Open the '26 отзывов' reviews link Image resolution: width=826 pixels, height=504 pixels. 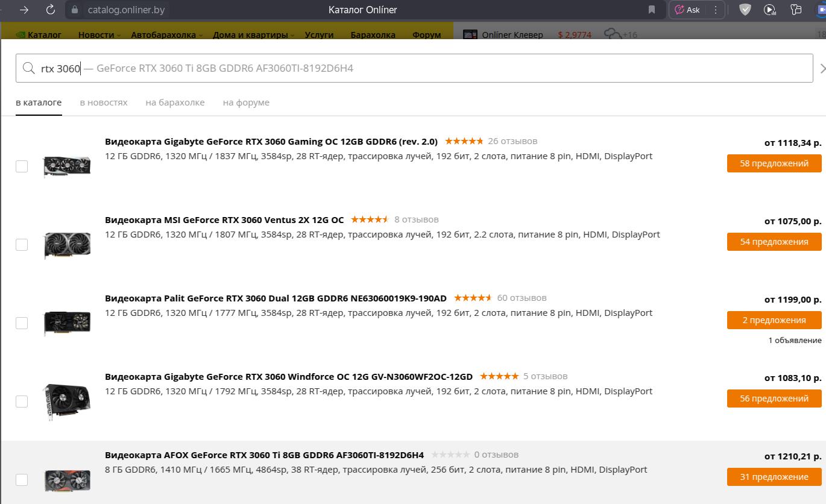tap(512, 141)
